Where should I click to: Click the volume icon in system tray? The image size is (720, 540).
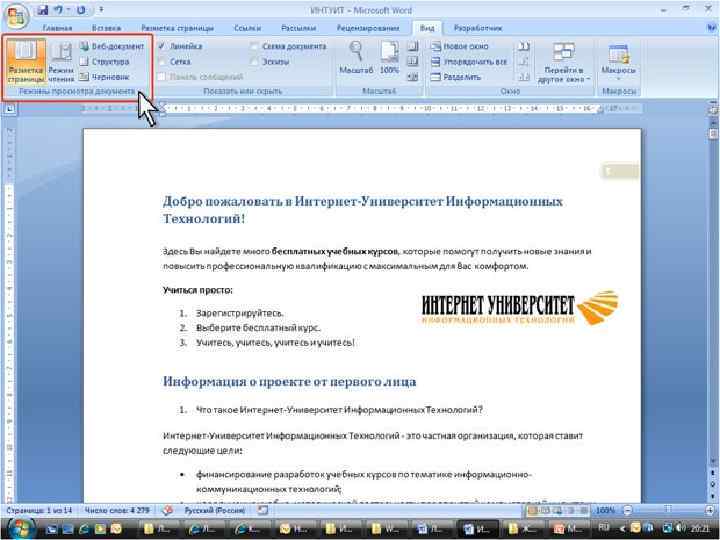[x=681, y=529]
